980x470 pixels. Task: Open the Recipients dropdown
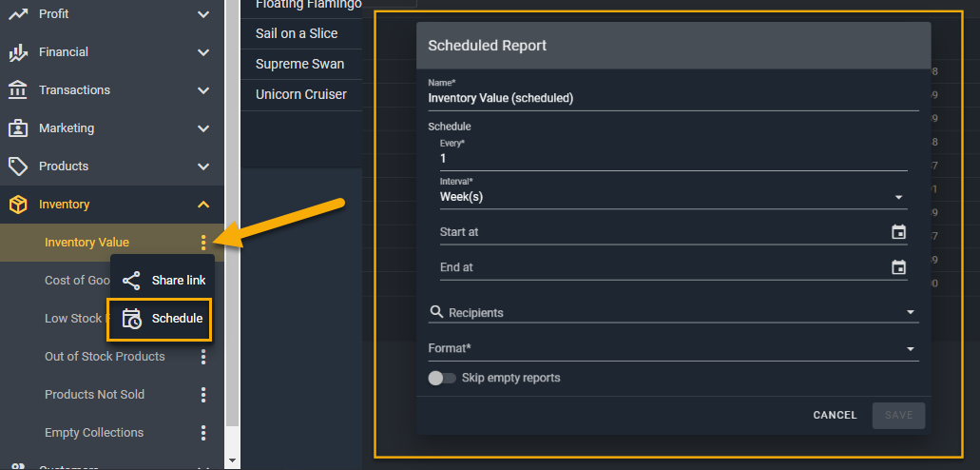(672, 312)
